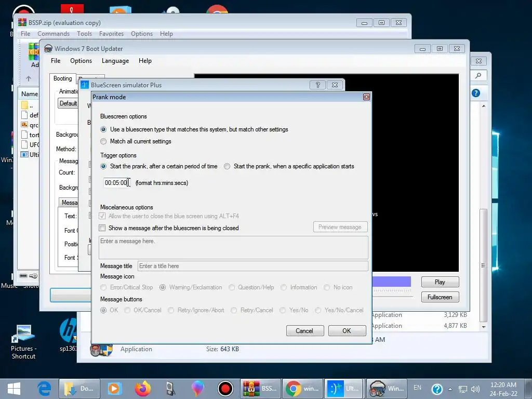Click the 'Enter a title here' message title field
Viewport: 532px width, 399px height.
[x=253, y=266]
